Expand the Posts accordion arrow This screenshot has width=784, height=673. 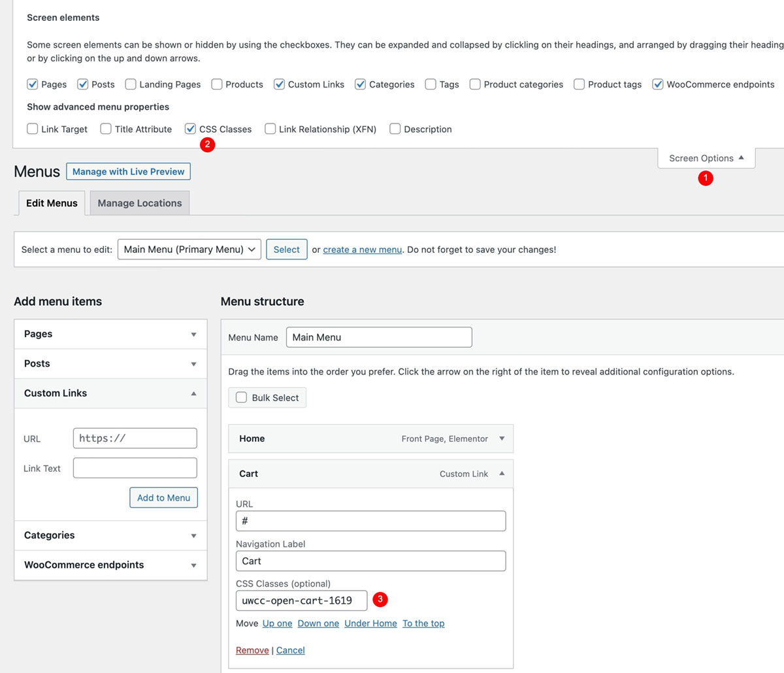pos(193,364)
